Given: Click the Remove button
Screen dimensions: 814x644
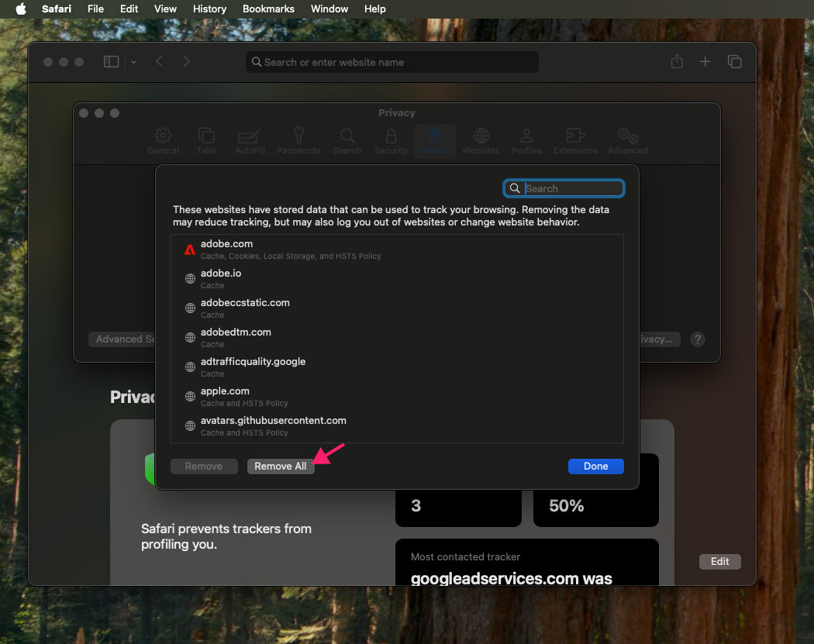Looking at the screenshot, I should 204,466.
